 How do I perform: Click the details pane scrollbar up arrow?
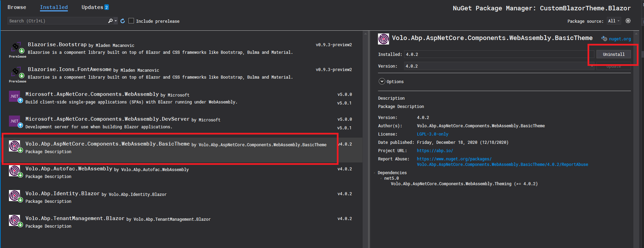pyautogui.click(x=636, y=34)
